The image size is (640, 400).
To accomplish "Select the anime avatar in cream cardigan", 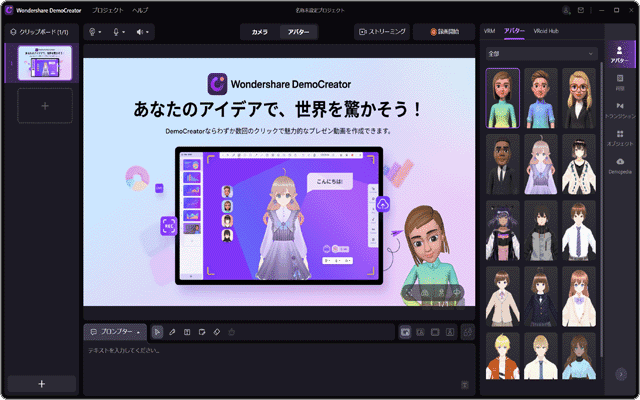I will (579, 164).
